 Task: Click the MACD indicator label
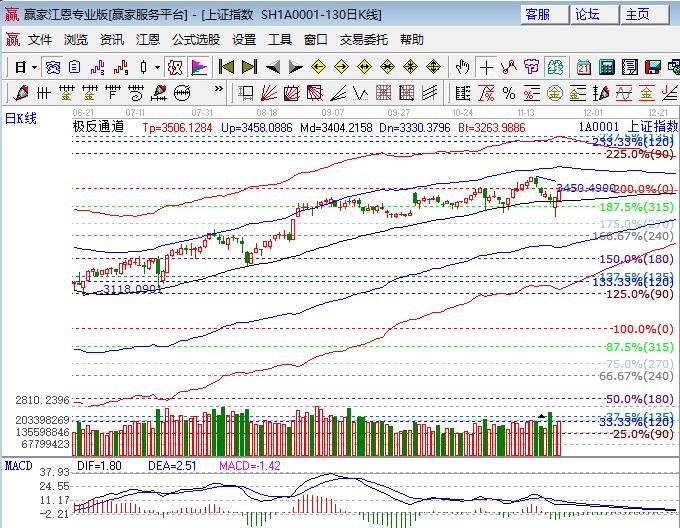(18, 466)
